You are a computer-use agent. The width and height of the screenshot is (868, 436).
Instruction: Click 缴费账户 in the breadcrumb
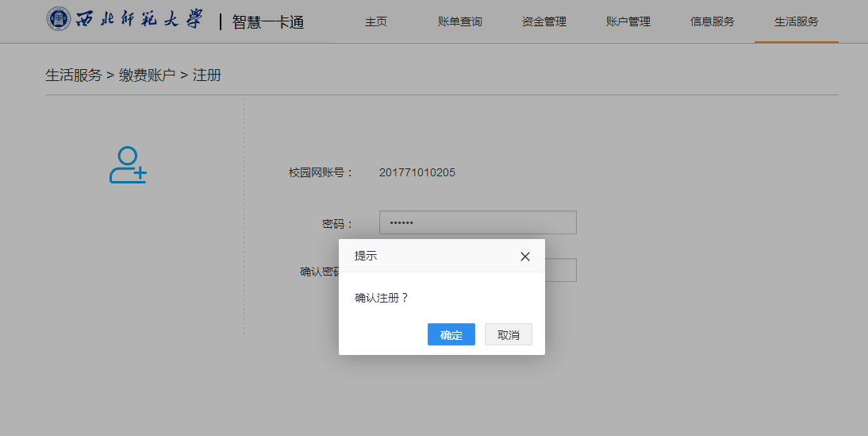(147, 75)
